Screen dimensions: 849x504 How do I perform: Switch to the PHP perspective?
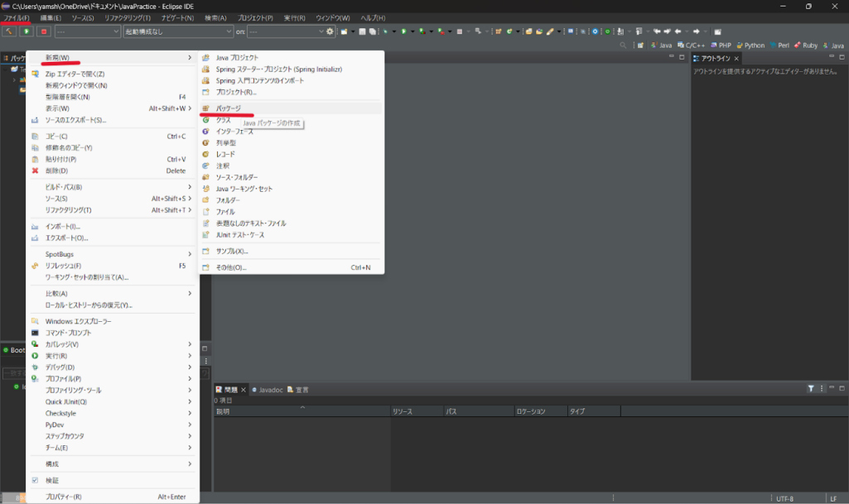click(721, 46)
